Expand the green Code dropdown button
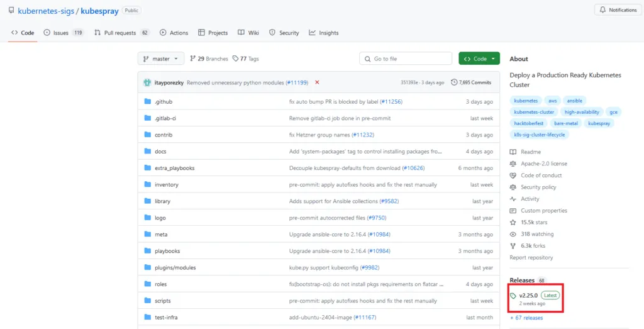 479,59
